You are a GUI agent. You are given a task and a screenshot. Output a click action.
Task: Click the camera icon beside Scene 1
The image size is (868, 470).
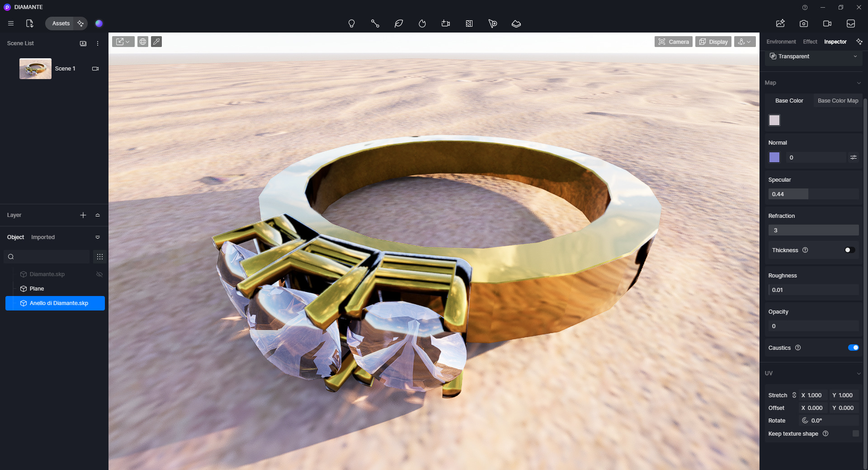point(95,69)
